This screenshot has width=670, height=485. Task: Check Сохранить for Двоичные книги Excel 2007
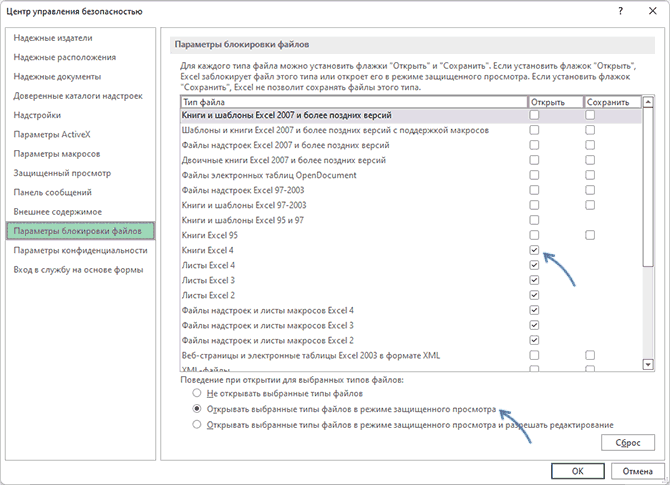click(590, 160)
